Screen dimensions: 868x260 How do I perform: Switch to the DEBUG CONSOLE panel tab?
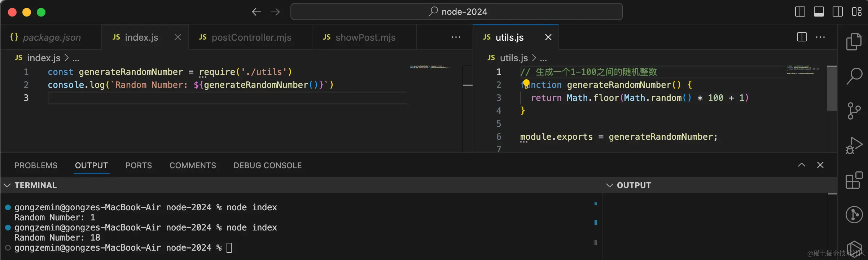coord(267,165)
